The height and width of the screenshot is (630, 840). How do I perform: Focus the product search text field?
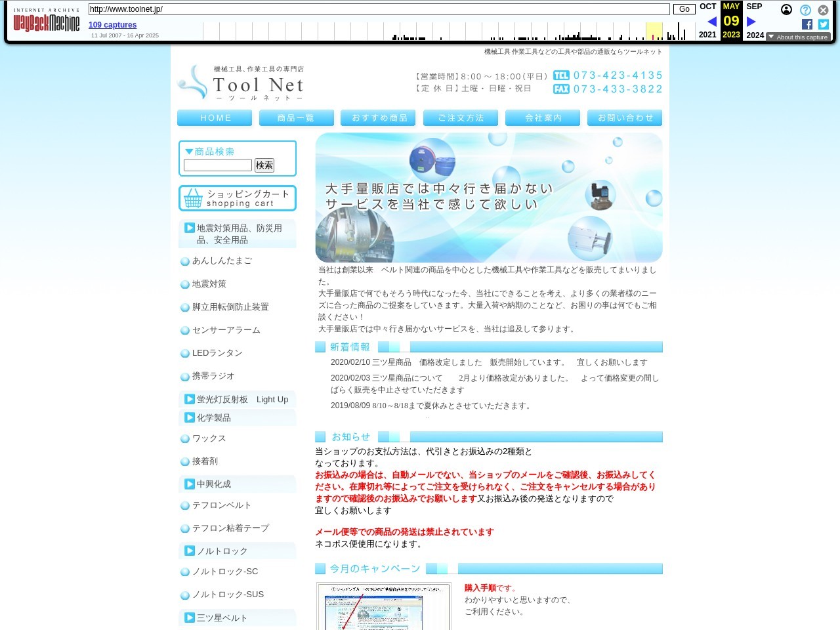218,165
